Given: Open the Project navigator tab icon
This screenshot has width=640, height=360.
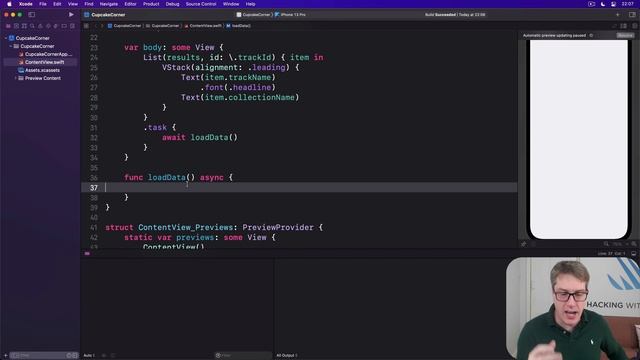Looking at the screenshot, I should 8,26.
